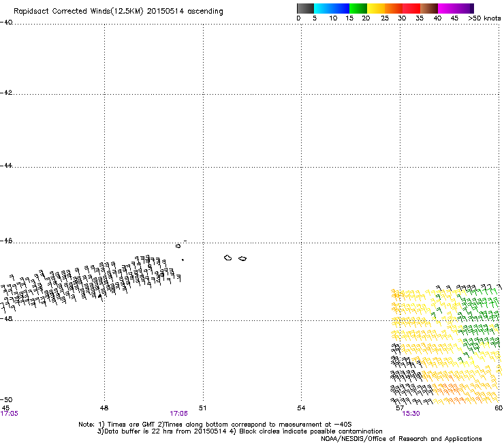Click the small island outline just below -46 latitude
This screenshot has width=504, height=443.
pos(178,246)
